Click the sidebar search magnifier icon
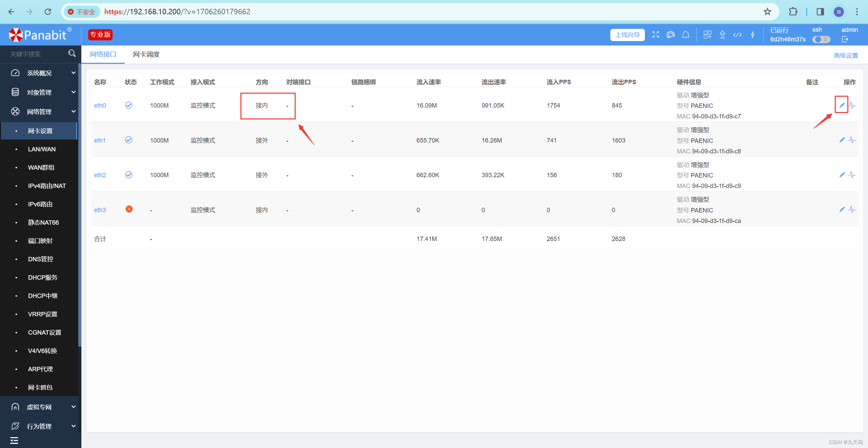The image size is (868, 448). 72,54
